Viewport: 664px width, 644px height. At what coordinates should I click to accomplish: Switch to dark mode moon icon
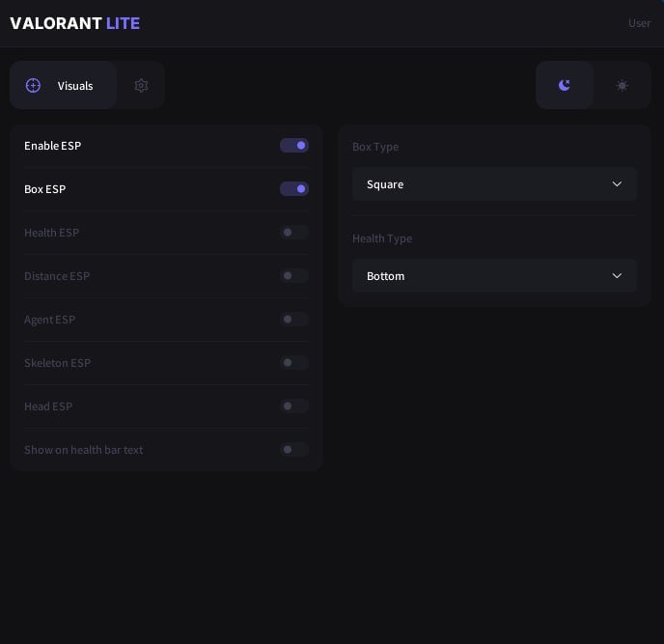pos(565,85)
